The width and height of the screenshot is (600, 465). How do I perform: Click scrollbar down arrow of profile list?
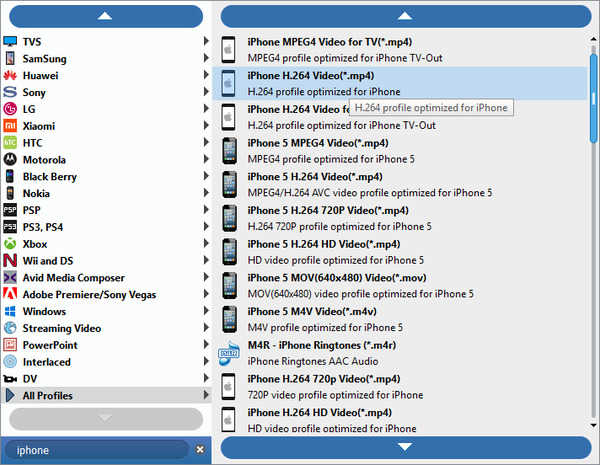[593, 425]
